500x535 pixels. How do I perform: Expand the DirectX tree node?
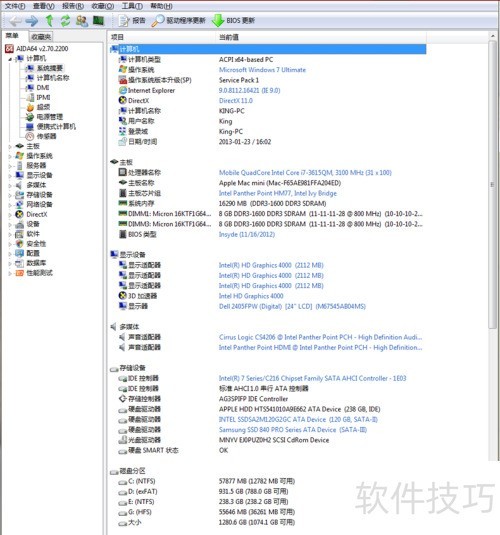pos(10,214)
